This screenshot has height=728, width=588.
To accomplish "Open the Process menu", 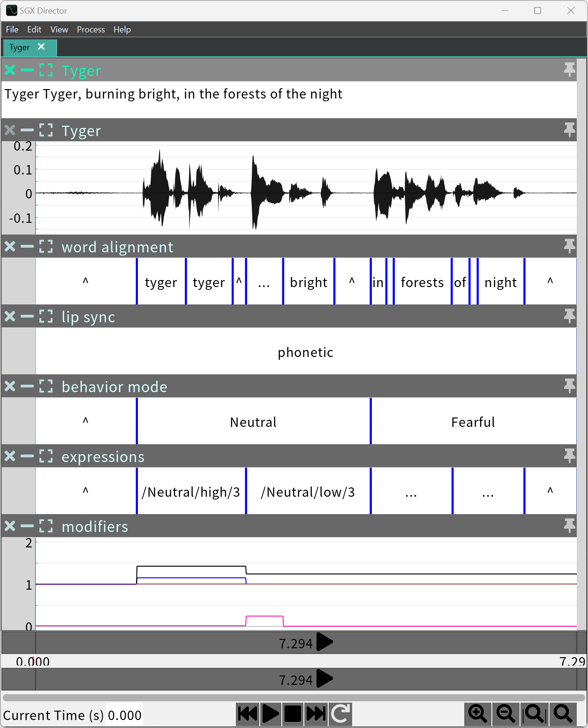I will pyautogui.click(x=90, y=29).
